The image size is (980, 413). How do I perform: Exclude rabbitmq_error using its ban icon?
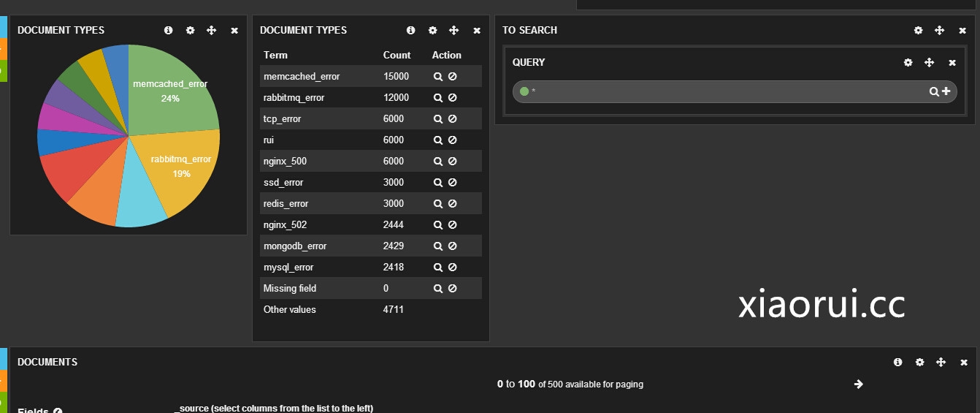point(452,97)
